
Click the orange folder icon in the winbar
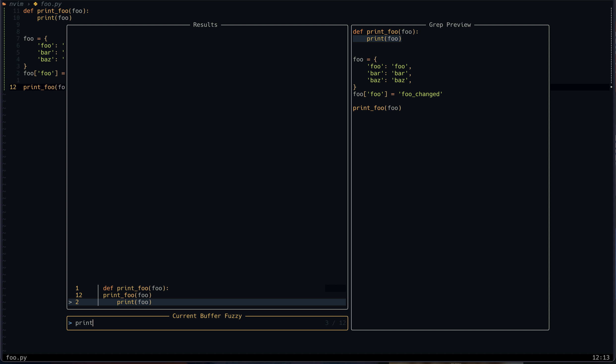coord(4,4)
